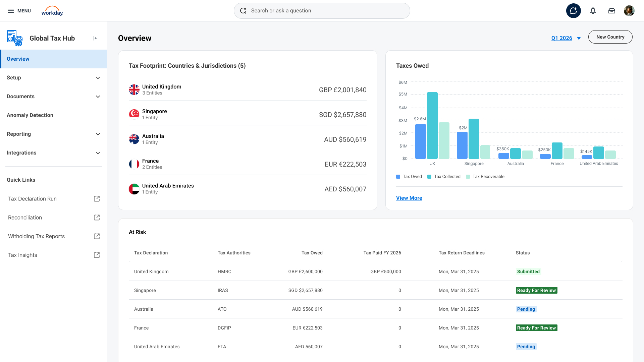Click the search or ask field
The width and height of the screenshot is (644, 362).
[x=322, y=11]
